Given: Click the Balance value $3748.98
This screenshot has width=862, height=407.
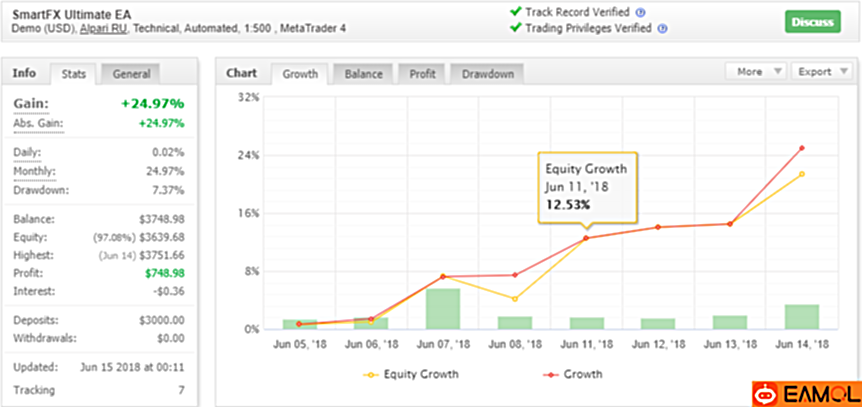Looking at the screenshot, I should point(162,219).
